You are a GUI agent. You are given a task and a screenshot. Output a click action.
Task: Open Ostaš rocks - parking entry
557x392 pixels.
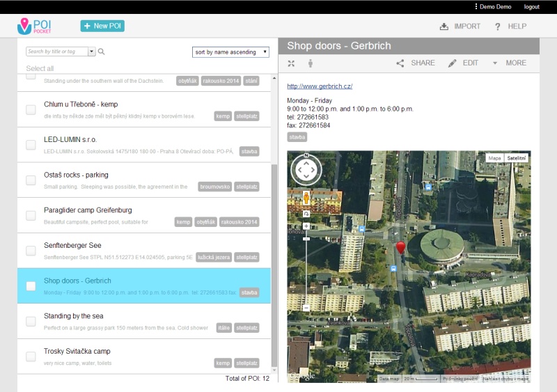tap(144, 180)
